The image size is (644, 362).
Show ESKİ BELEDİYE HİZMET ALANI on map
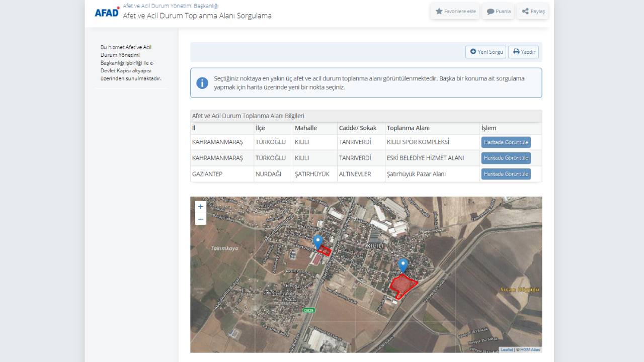point(506,158)
